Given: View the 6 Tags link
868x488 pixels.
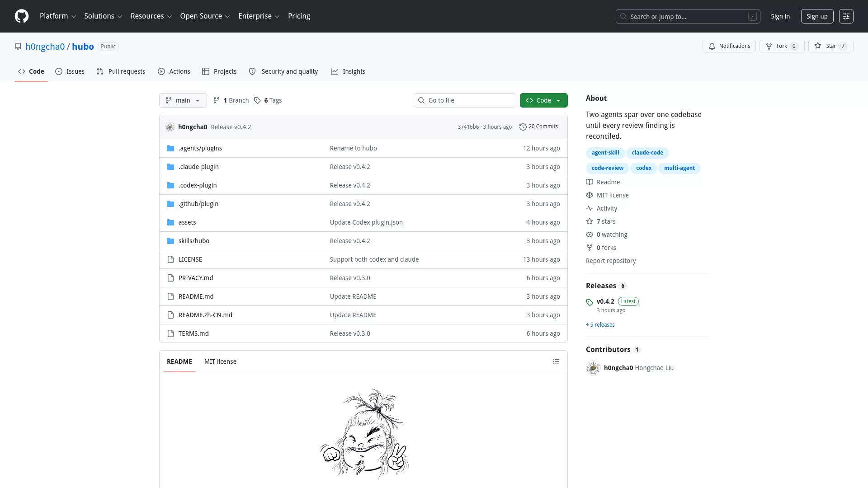Looking at the screenshot, I should click(x=268, y=100).
